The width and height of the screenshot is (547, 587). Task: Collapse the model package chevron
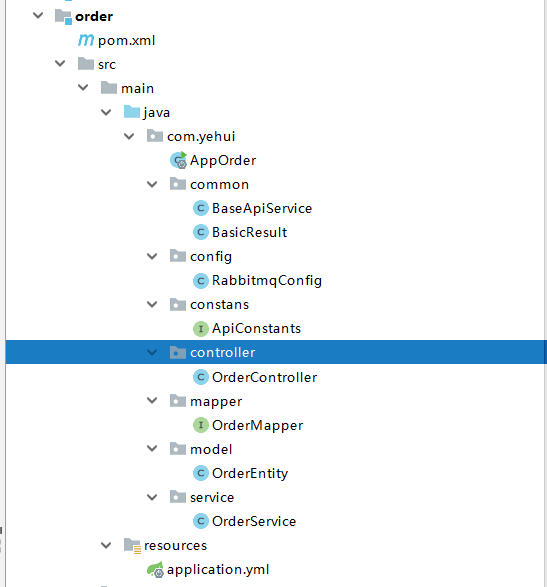[x=152, y=448]
